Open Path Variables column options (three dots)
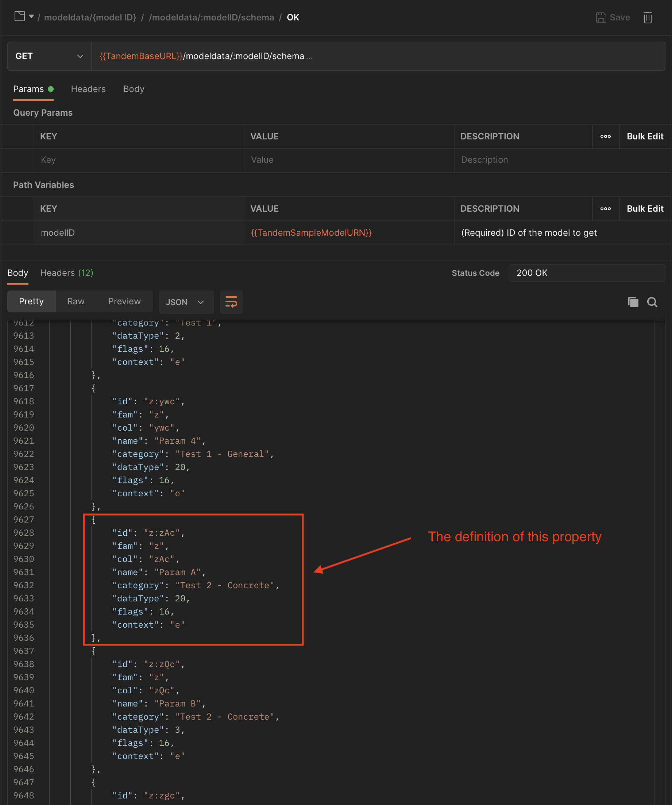This screenshot has height=805, width=672. (x=605, y=209)
